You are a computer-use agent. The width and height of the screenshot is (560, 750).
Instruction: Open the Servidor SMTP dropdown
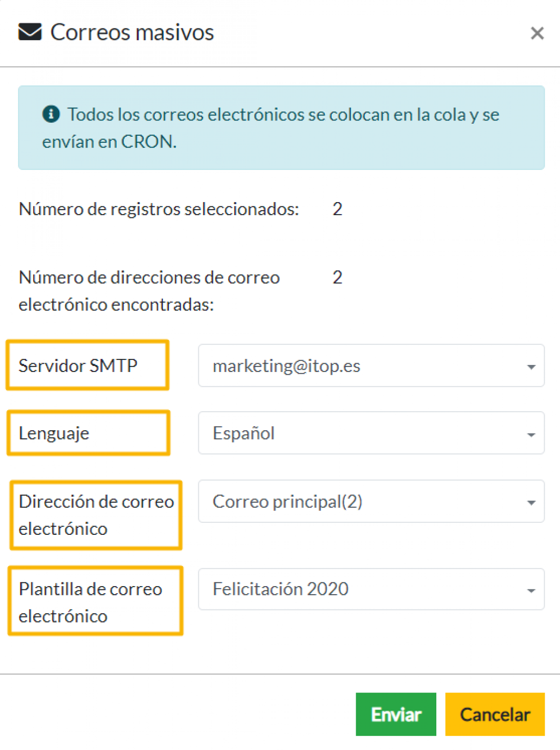(371, 365)
